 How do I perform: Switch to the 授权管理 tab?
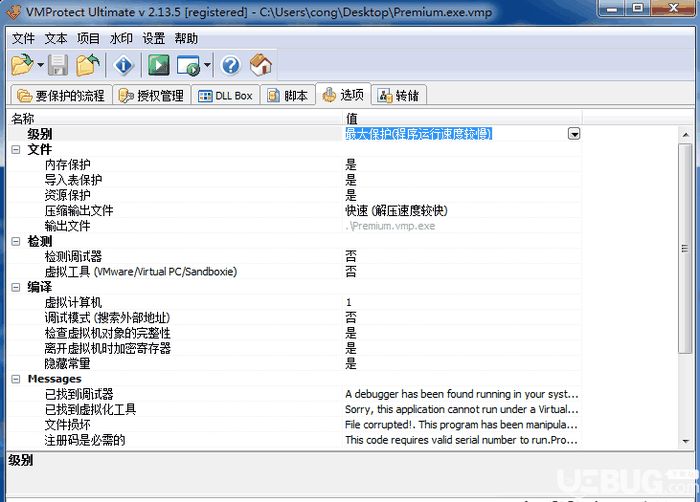coord(152,95)
